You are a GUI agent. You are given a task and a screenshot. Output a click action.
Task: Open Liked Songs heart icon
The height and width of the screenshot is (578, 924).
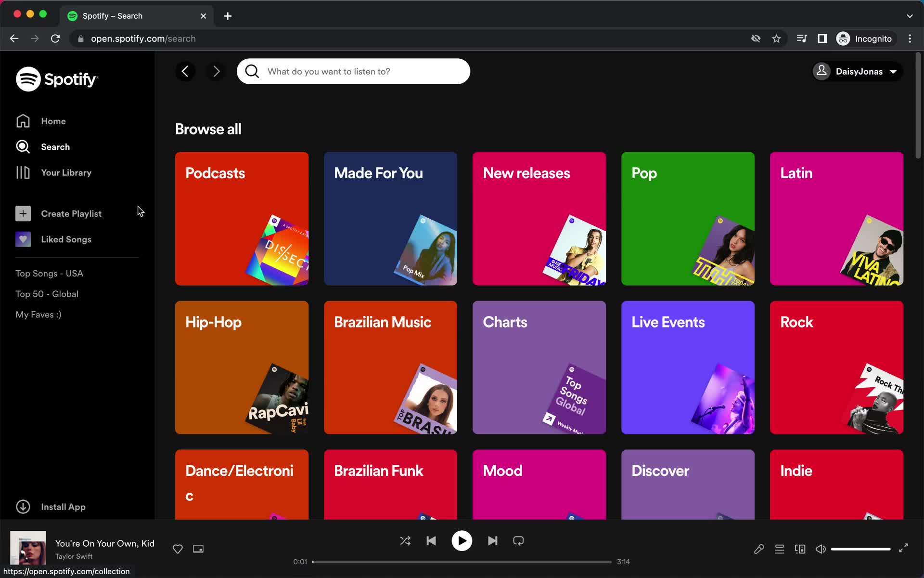(x=23, y=239)
